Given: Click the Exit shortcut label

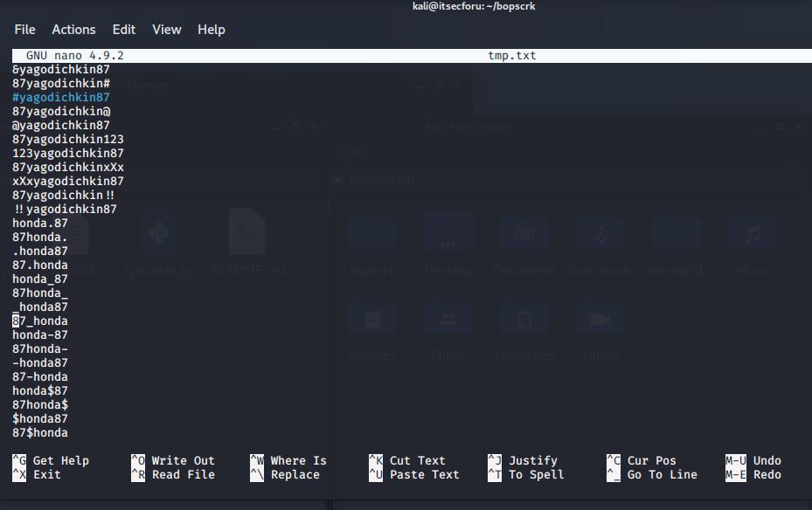Looking at the screenshot, I should click(x=46, y=475).
